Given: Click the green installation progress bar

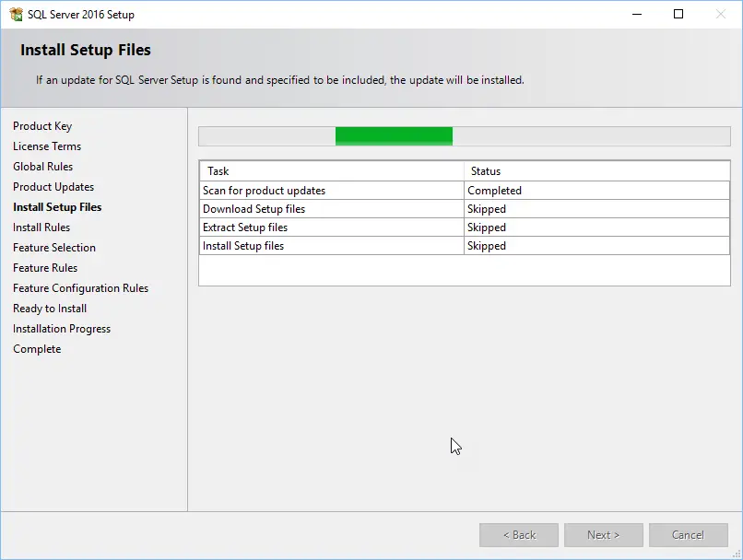Looking at the screenshot, I should [394, 135].
